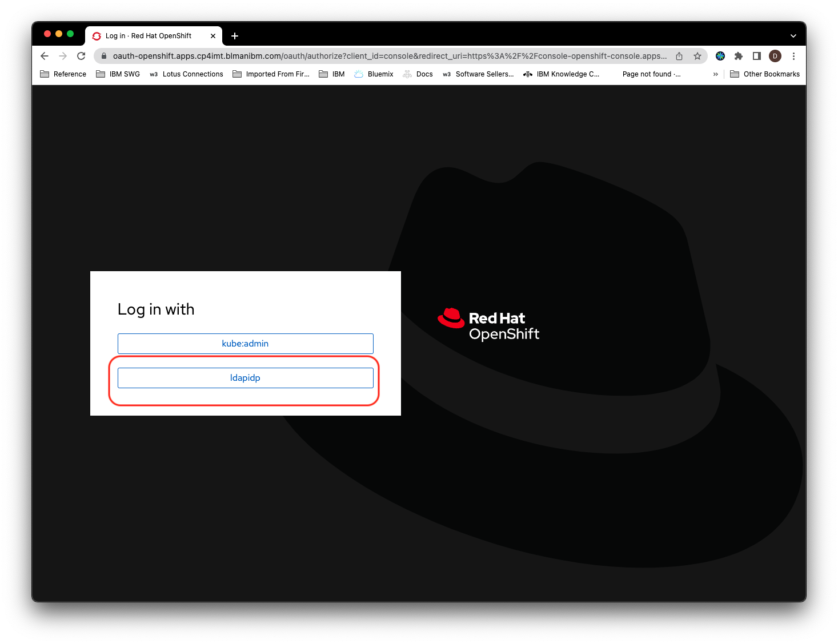Open the Docs bookmark
The width and height of the screenshot is (838, 644).
(418, 74)
